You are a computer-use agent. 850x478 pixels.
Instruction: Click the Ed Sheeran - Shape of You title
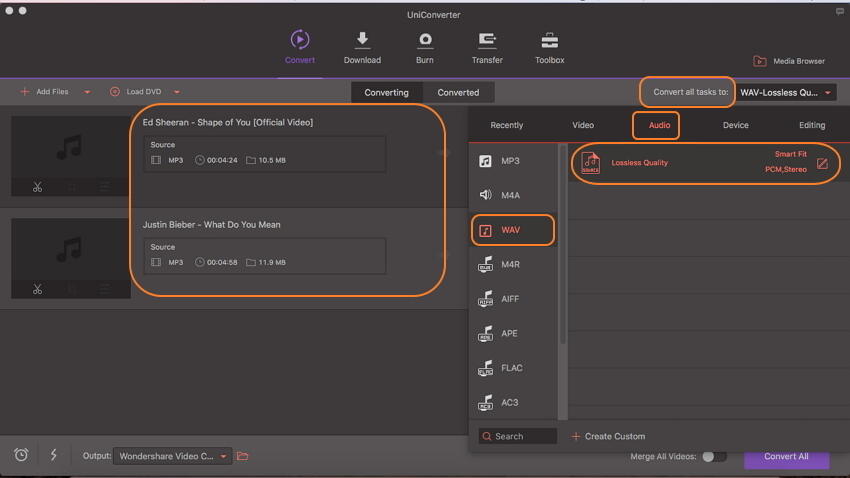(x=228, y=122)
